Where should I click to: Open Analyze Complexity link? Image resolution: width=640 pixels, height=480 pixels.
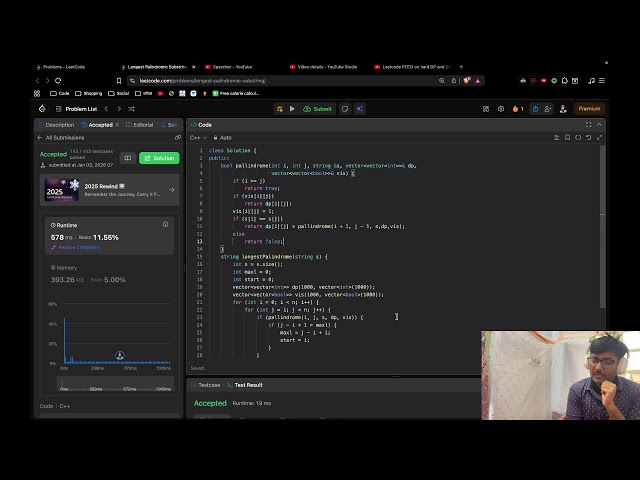[76, 247]
